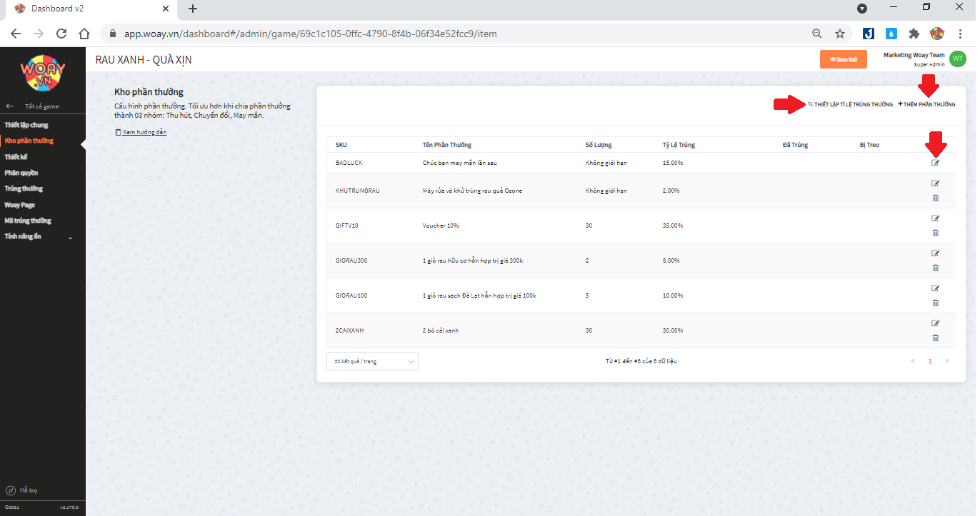Open Woay Page in sidebar
Viewport: 980px width, 516px height.
click(x=20, y=205)
